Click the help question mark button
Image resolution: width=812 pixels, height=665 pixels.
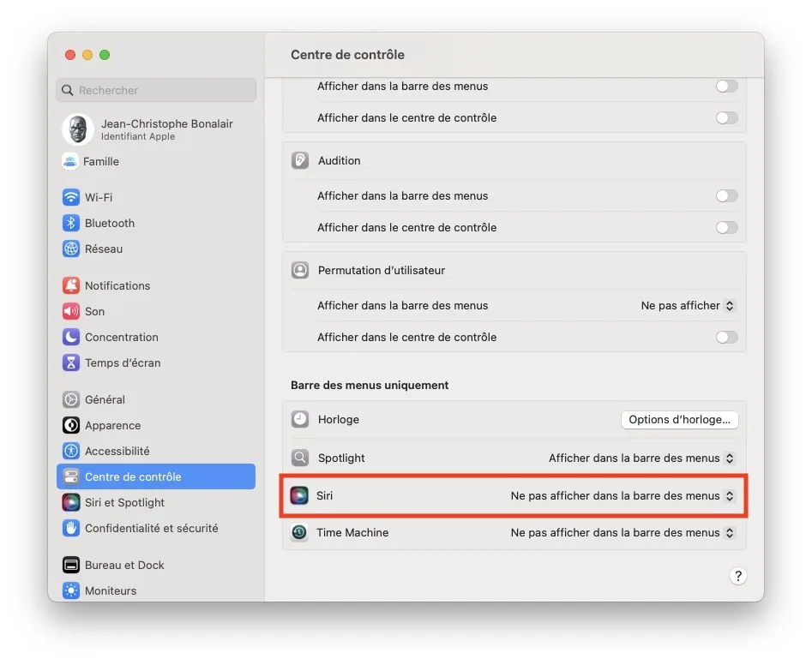(x=737, y=576)
